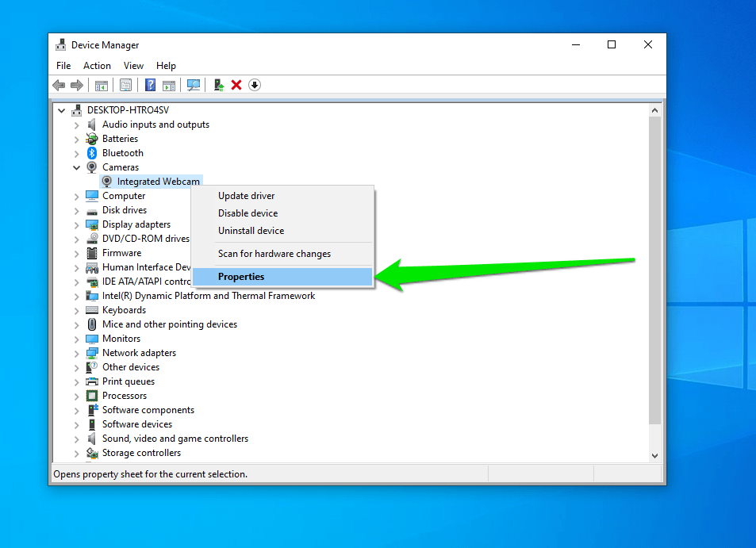The height and width of the screenshot is (548, 756).
Task: Click the DESKTOP-HTRO4SV computer icon
Action: tap(77, 110)
